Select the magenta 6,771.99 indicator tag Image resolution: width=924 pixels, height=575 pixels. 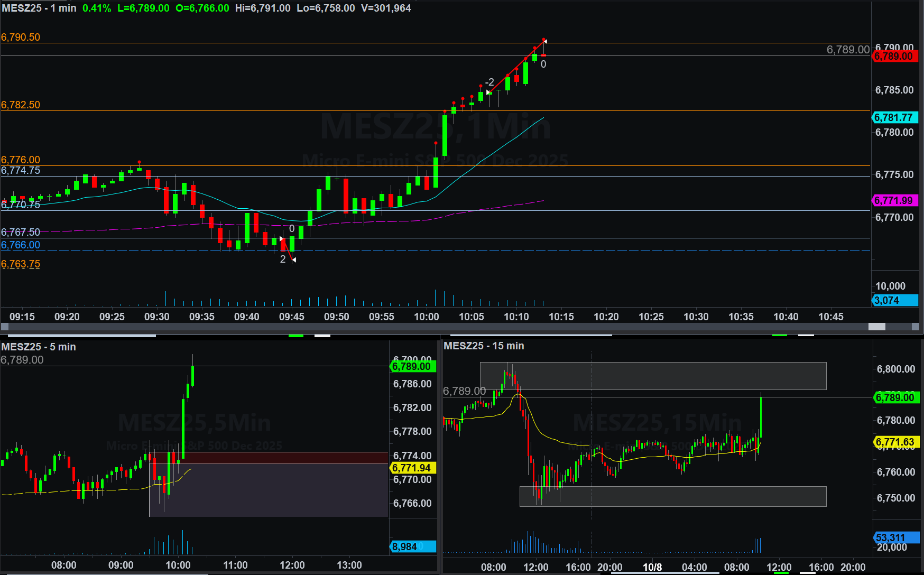[x=894, y=200]
